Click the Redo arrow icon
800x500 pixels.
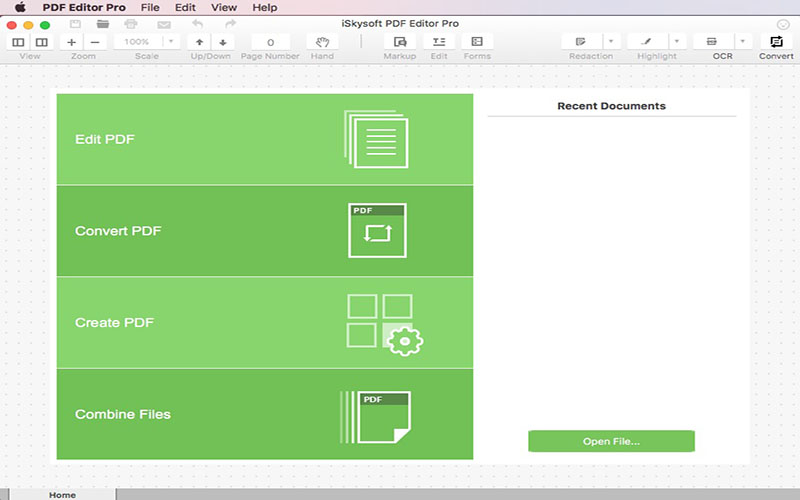pos(231,24)
